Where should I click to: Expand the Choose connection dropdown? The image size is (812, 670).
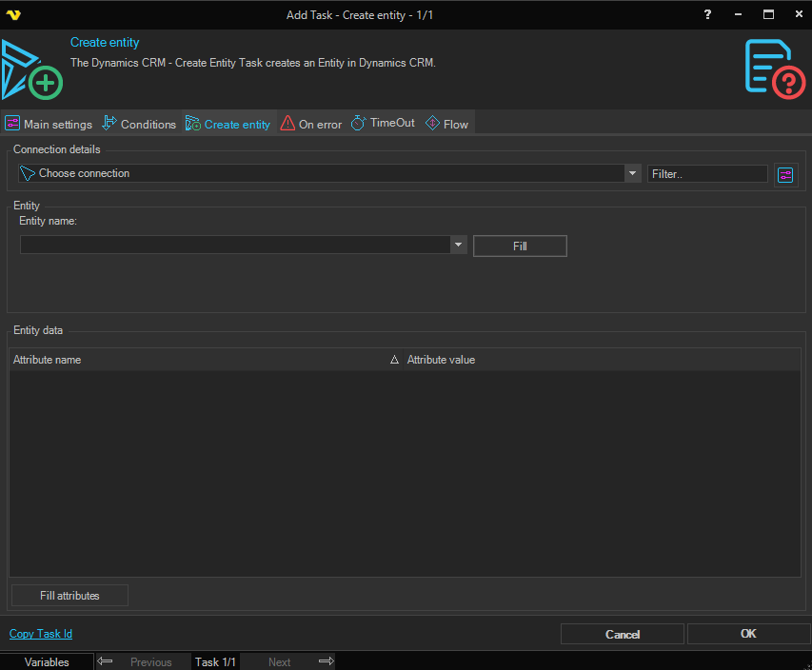pos(633,173)
